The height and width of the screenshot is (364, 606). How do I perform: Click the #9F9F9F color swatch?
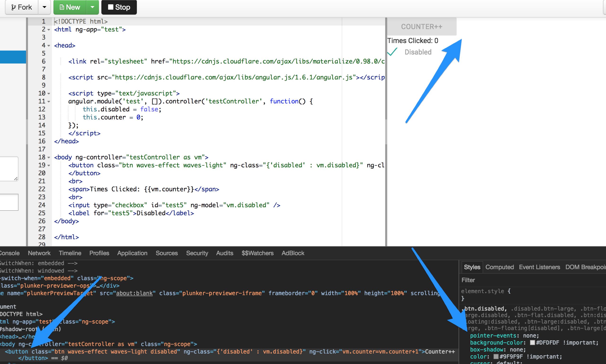[496, 356]
